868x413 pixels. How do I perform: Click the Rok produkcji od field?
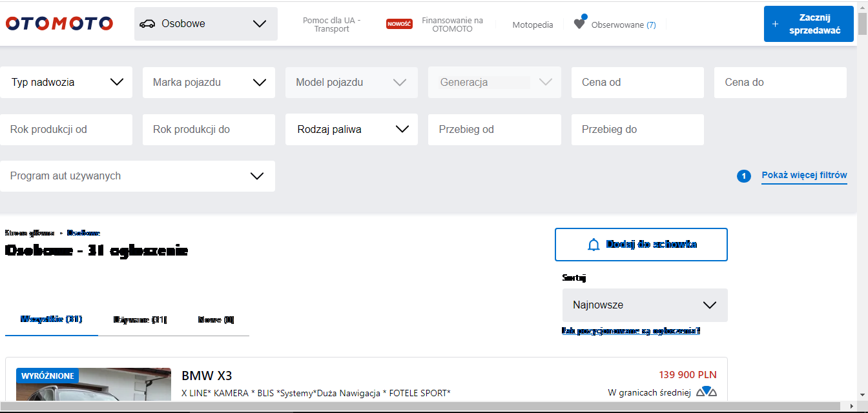coord(66,129)
